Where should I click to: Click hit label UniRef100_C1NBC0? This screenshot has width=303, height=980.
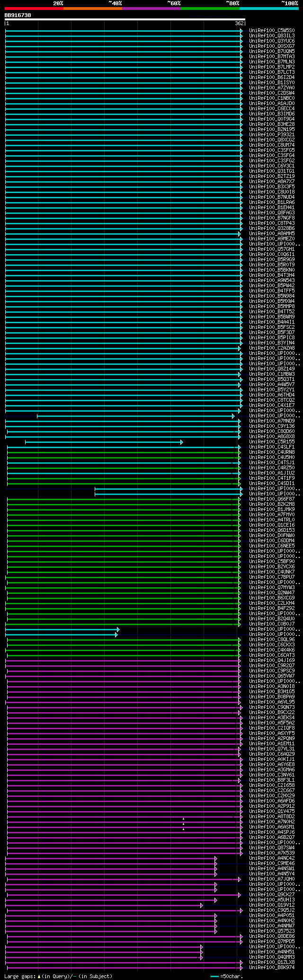click(x=272, y=98)
